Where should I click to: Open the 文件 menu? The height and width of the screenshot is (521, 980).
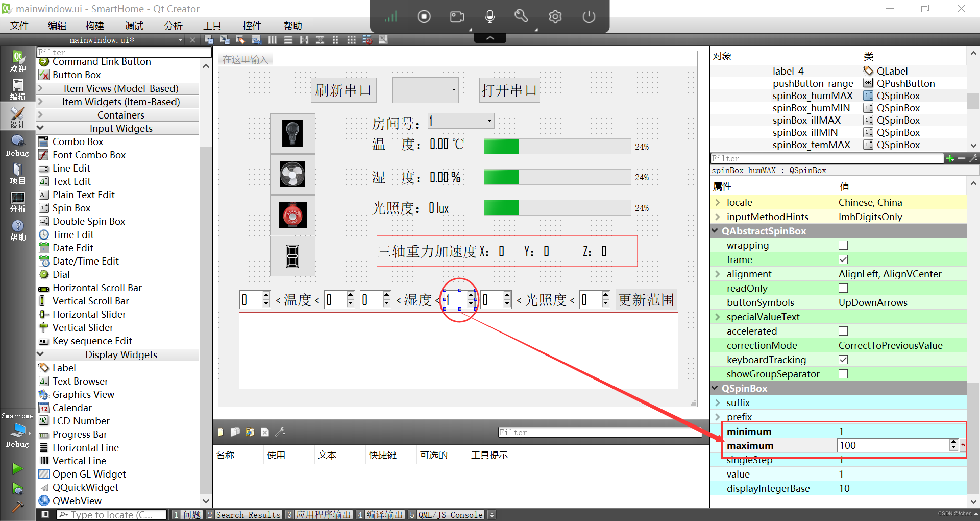19,26
